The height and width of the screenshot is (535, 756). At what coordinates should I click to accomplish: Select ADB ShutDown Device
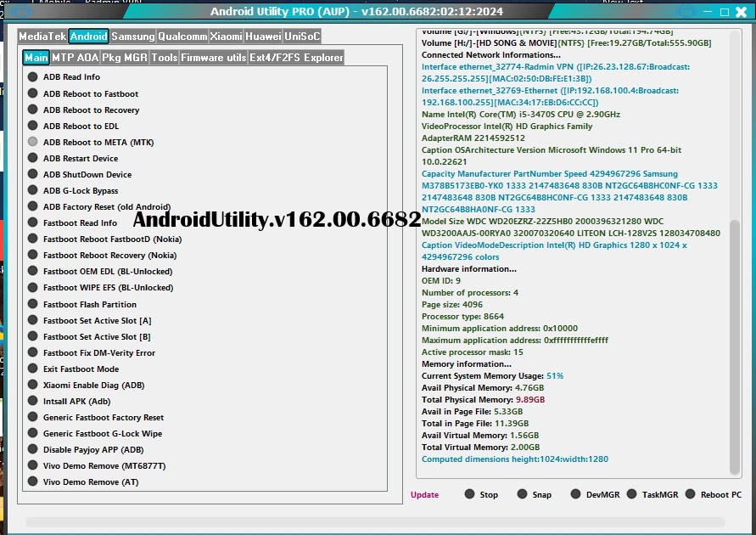click(80, 174)
